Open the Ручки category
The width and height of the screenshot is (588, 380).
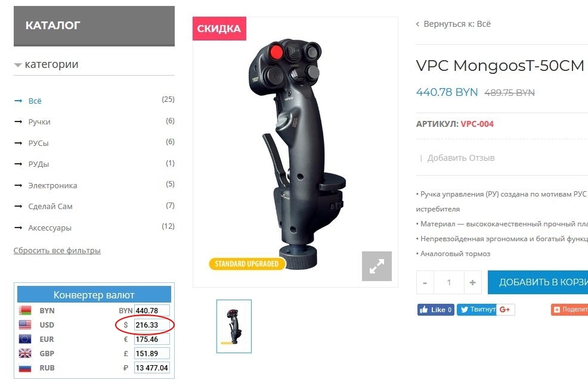[x=39, y=122]
